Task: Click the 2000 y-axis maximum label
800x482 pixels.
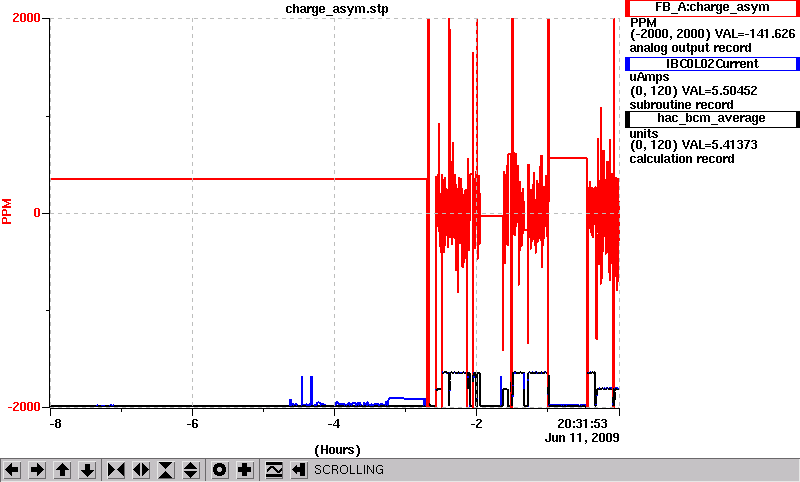Action: [26, 18]
